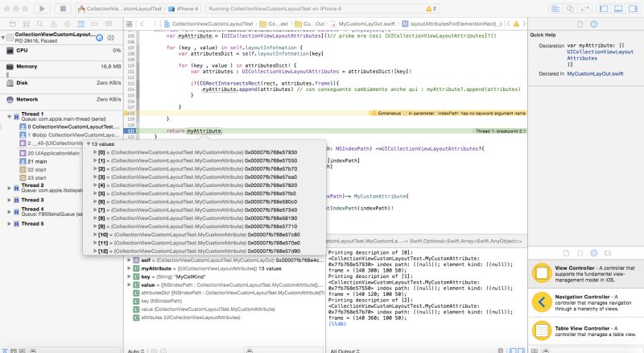644x353 pixels.
Task: Select the Version editor button
Action: pos(585,8)
